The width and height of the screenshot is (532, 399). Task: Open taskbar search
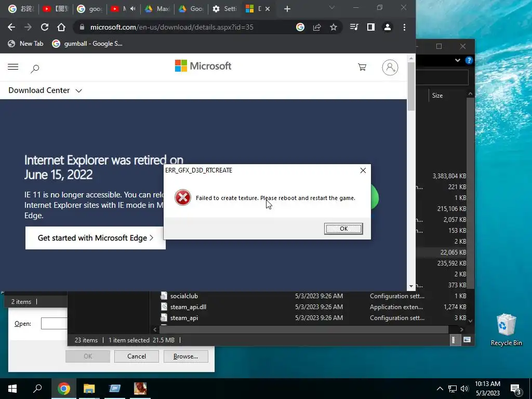[x=37, y=389]
